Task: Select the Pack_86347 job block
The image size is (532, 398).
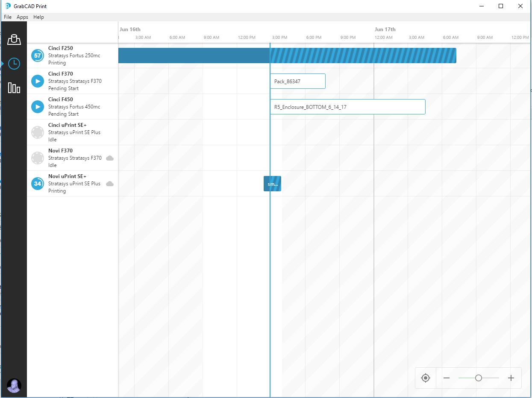Action: pyautogui.click(x=298, y=81)
